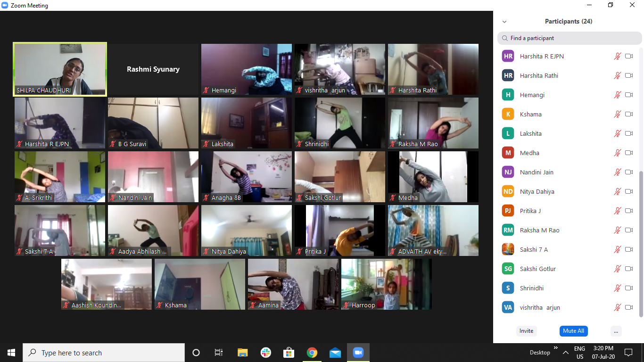
Task: Select the Aamina video tile
Action: coord(293,284)
